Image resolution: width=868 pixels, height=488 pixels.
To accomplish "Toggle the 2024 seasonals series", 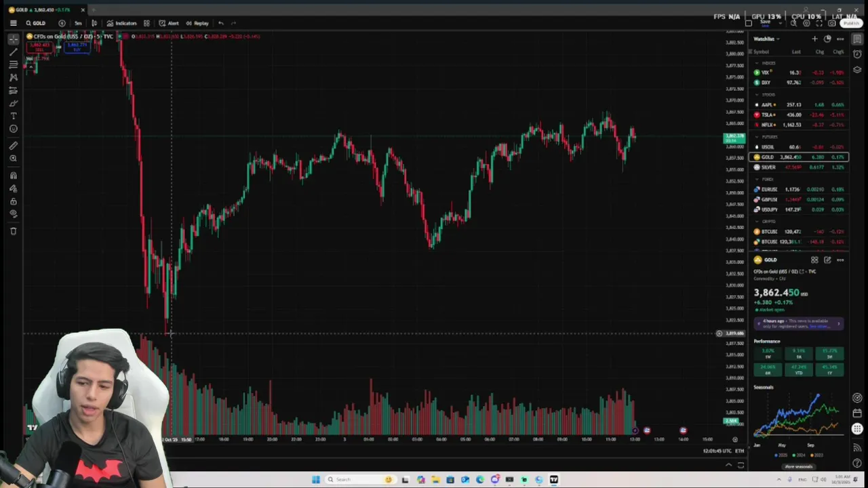I will pyautogui.click(x=798, y=455).
